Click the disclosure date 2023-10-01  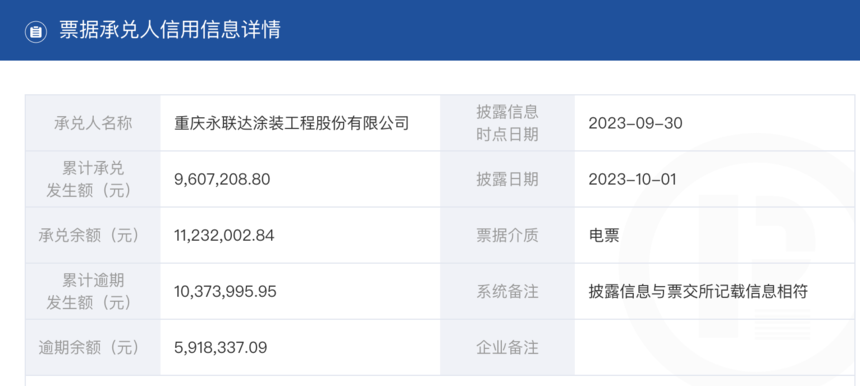632,179
